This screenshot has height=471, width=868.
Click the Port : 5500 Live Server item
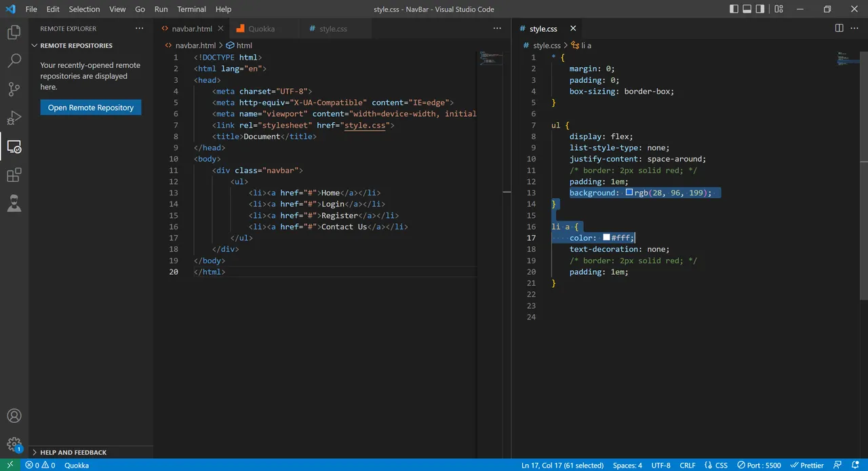click(x=758, y=465)
